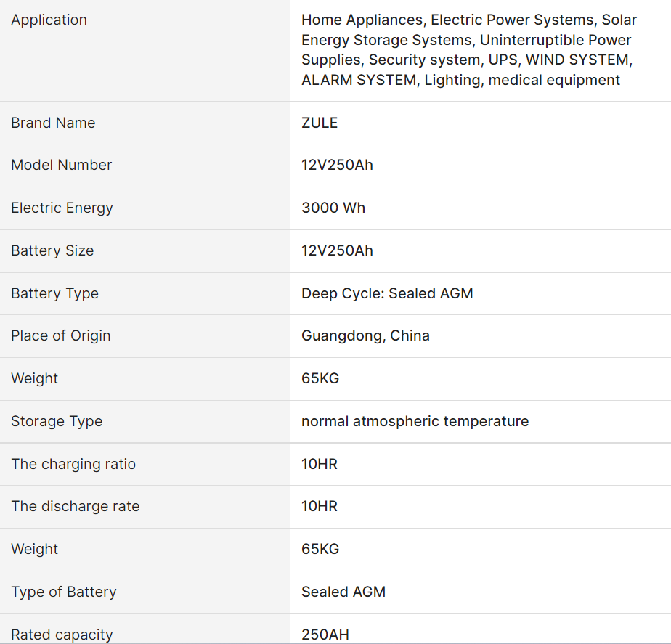Select the 'Place of Origin' label

point(61,335)
